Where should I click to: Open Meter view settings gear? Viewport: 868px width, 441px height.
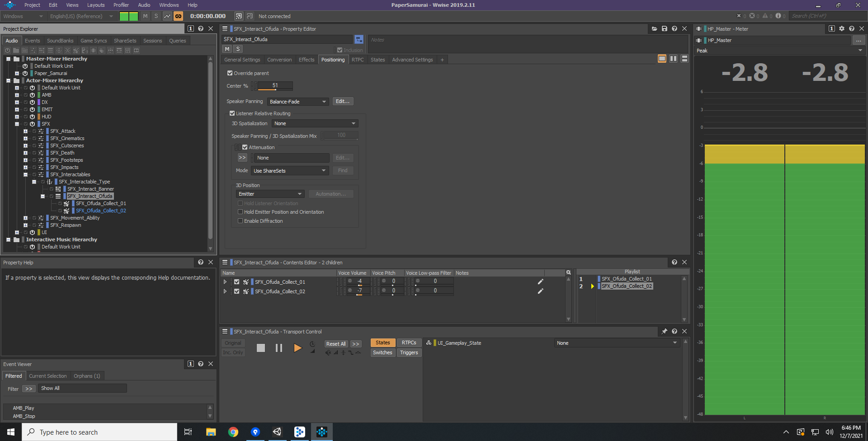(841, 28)
